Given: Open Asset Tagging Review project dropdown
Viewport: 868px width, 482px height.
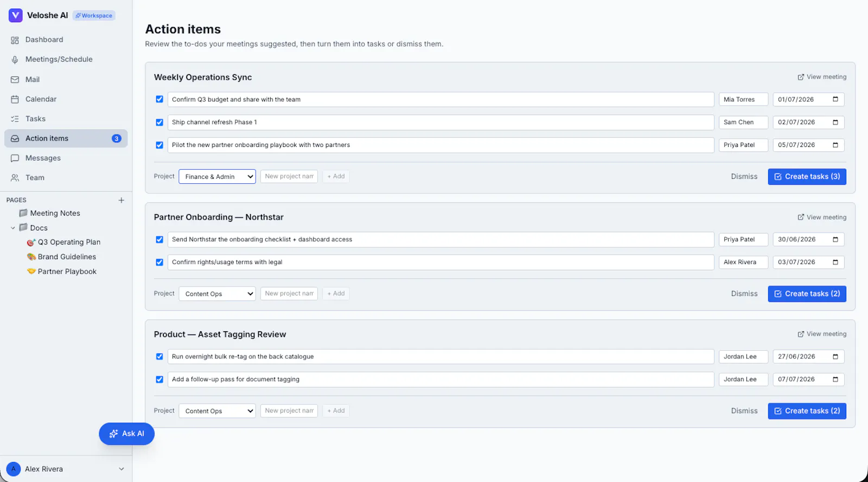Looking at the screenshot, I should point(217,411).
